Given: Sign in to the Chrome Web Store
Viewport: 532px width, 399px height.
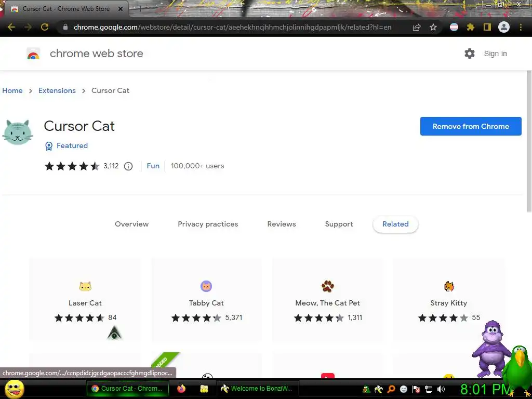Looking at the screenshot, I should coord(495,54).
